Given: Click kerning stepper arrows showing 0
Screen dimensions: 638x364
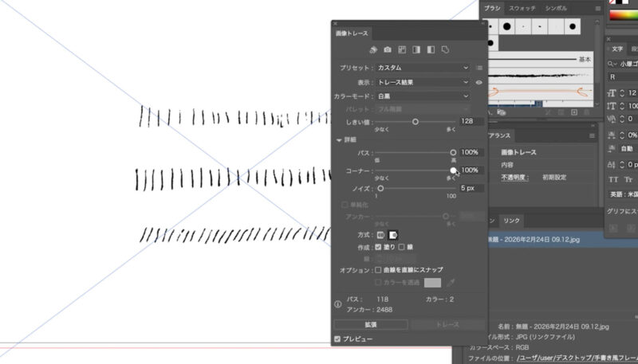Looking at the screenshot, I should click(x=622, y=119).
